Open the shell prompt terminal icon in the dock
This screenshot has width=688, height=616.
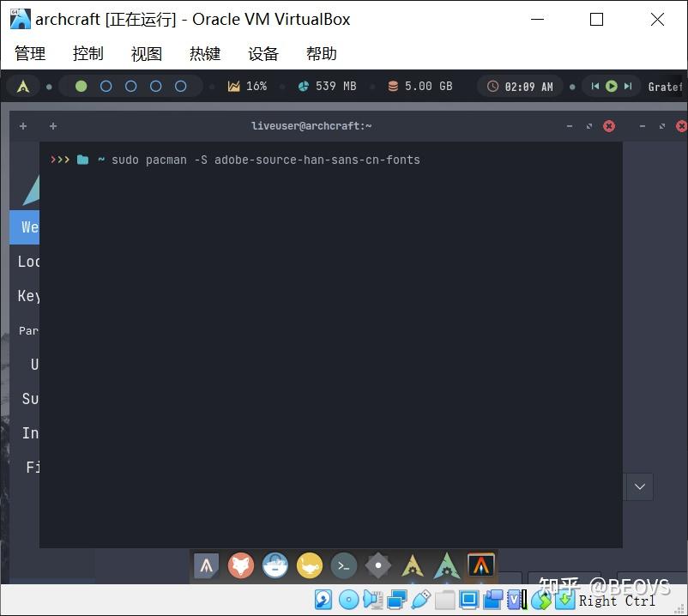[343, 565]
